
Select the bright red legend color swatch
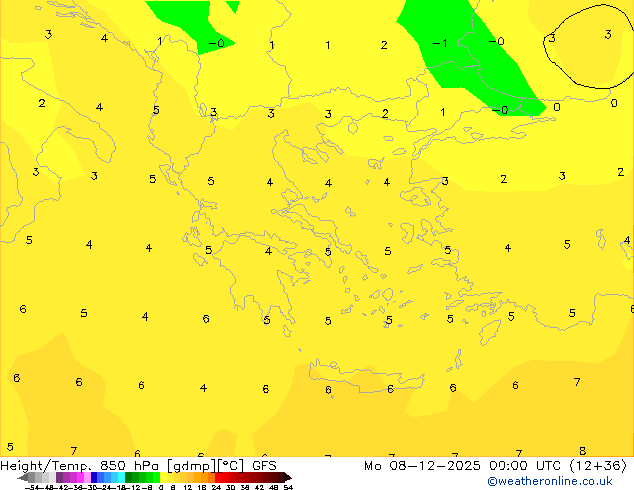tap(218, 477)
